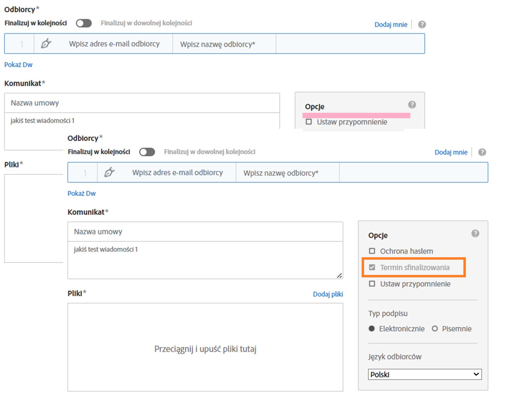Click the pen signer-role icon in the upper form

click(46, 44)
